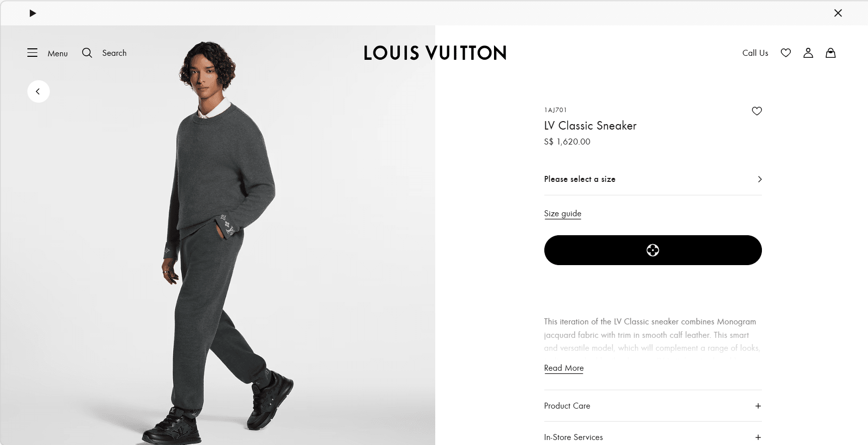
Task: Open the Size guide link
Action: 563,213
